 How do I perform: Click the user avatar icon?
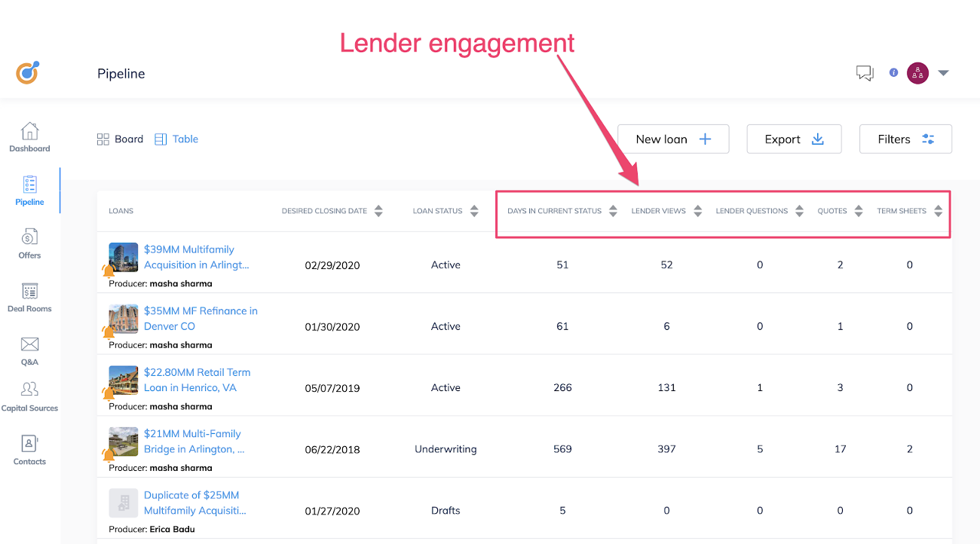tap(917, 73)
